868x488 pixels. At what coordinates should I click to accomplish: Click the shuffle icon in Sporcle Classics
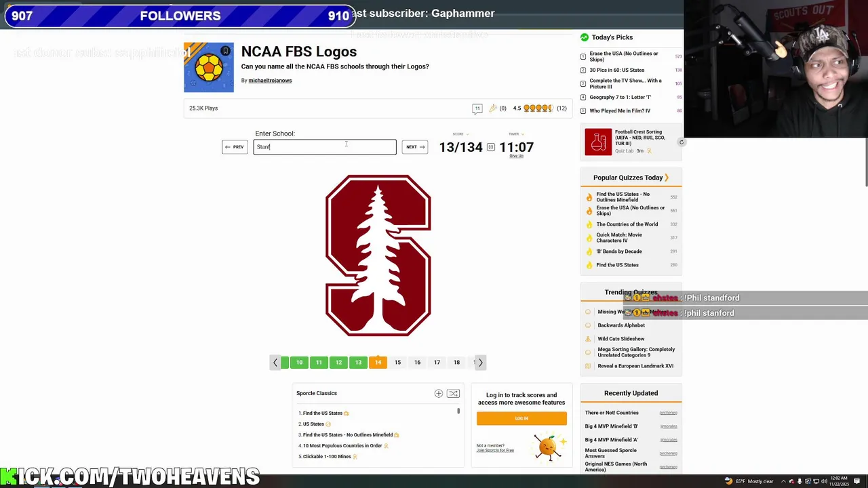454,394
